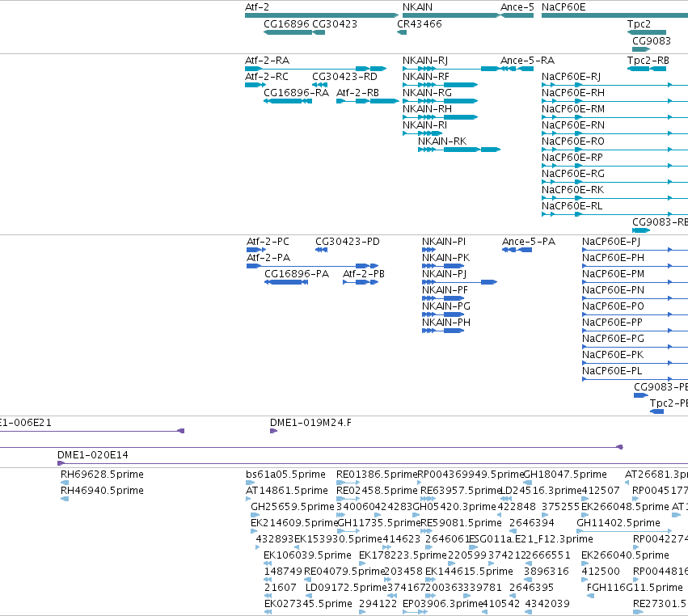Open transcript CG16896-RA label
Screen dimensions: 688x616
(x=296, y=93)
